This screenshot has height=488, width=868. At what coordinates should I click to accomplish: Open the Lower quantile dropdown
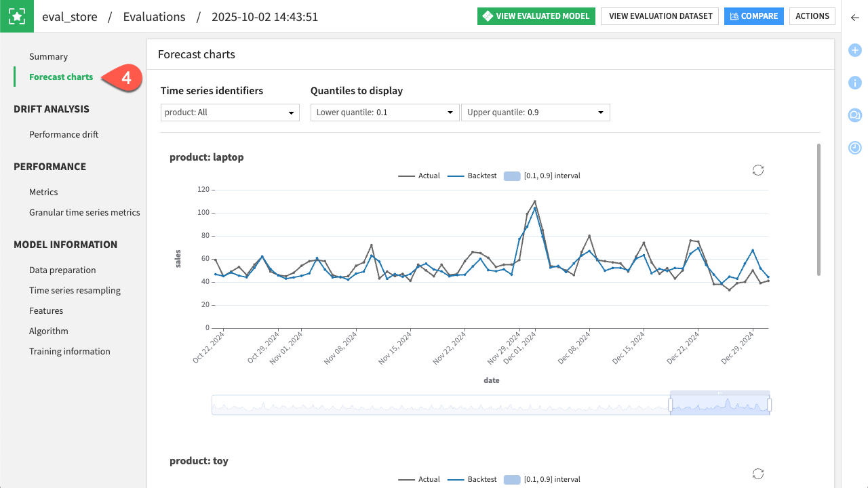(x=384, y=112)
